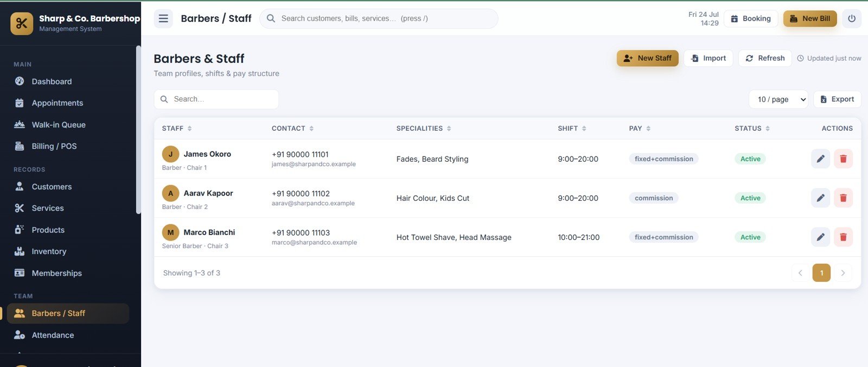Click the Booking button
868x367 pixels.
pyautogui.click(x=751, y=18)
